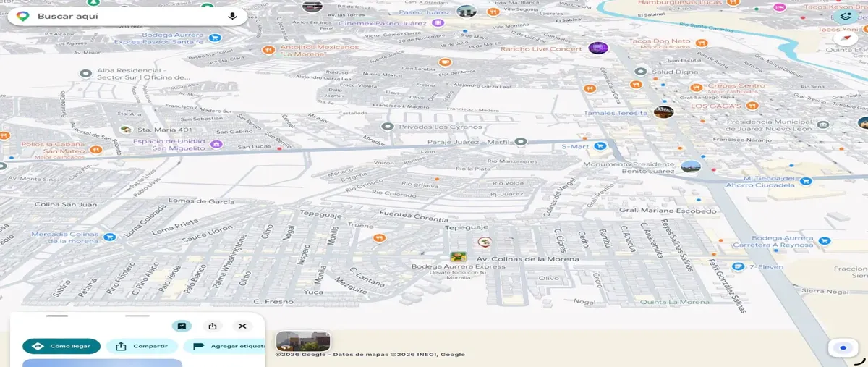Close the place details panel
This screenshot has width=868, height=367.
pos(242,326)
